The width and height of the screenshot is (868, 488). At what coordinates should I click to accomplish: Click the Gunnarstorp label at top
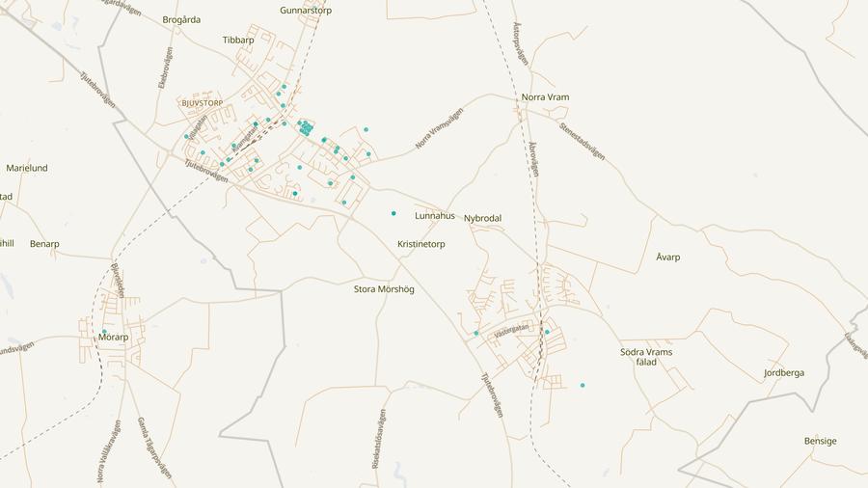(x=306, y=11)
